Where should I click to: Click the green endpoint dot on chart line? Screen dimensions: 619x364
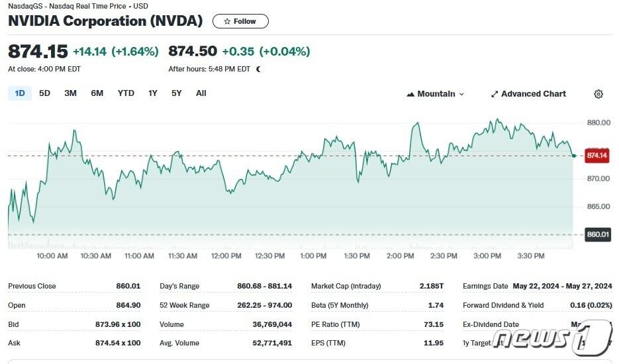573,156
